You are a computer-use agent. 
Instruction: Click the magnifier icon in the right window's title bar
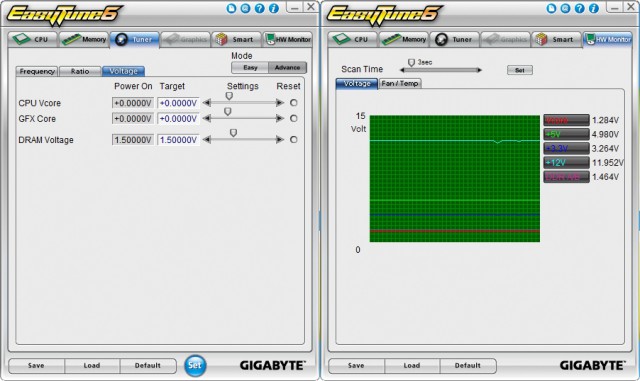point(565,8)
